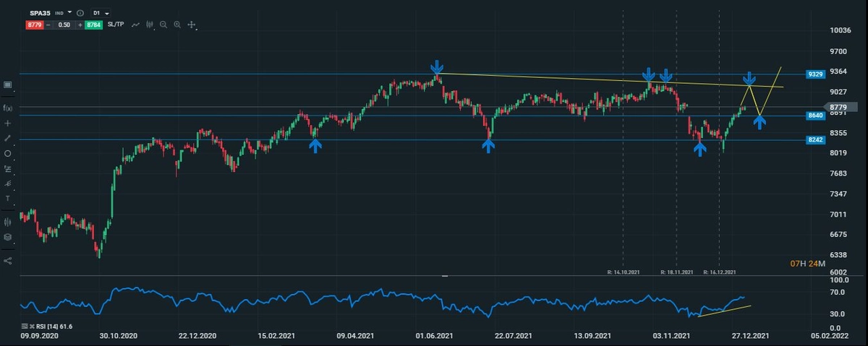Screen dimensions: 868x346
Task: Open the layers objects icon
Action: tap(8, 237)
